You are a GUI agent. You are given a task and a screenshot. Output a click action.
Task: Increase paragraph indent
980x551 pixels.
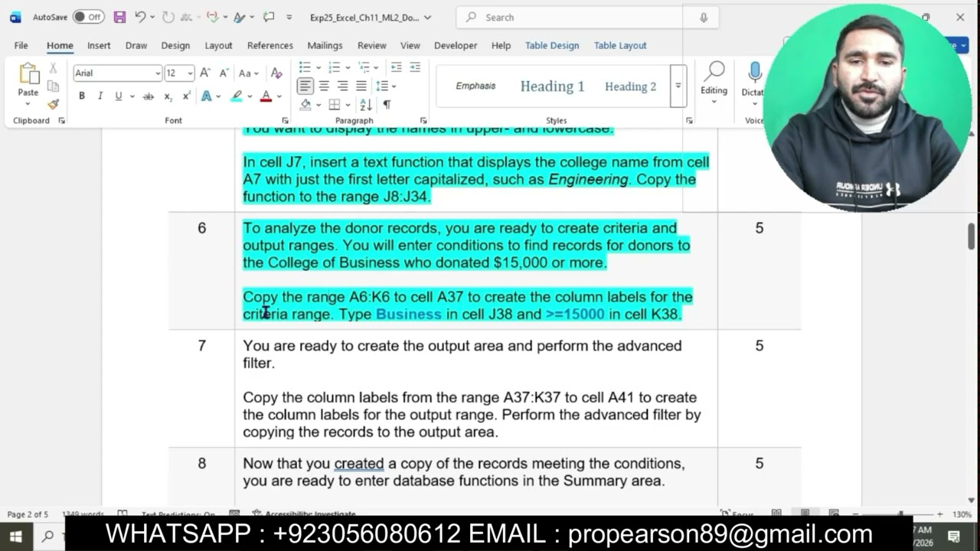415,67
